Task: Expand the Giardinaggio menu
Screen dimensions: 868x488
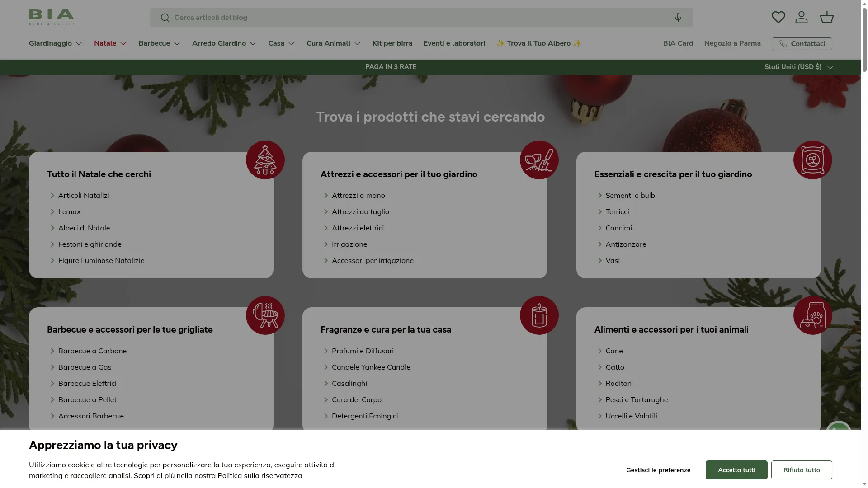Action: pyautogui.click(x=56, y=43)
